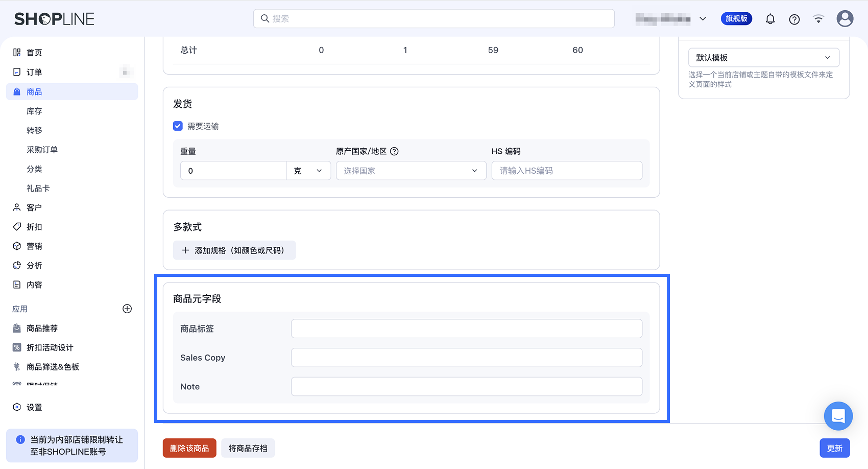Add an app with the plus icon
Image resolution: width=868 pixels, height=469 pixels.
click(127, 309)
